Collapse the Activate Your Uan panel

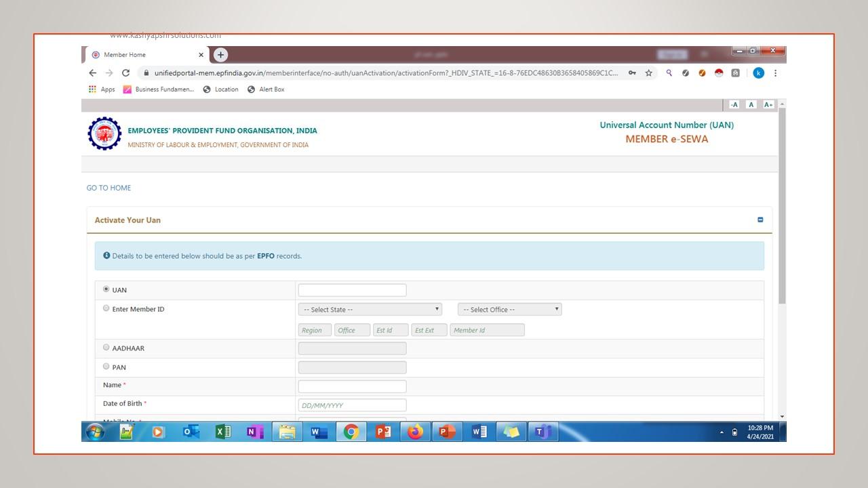point(760,220)
